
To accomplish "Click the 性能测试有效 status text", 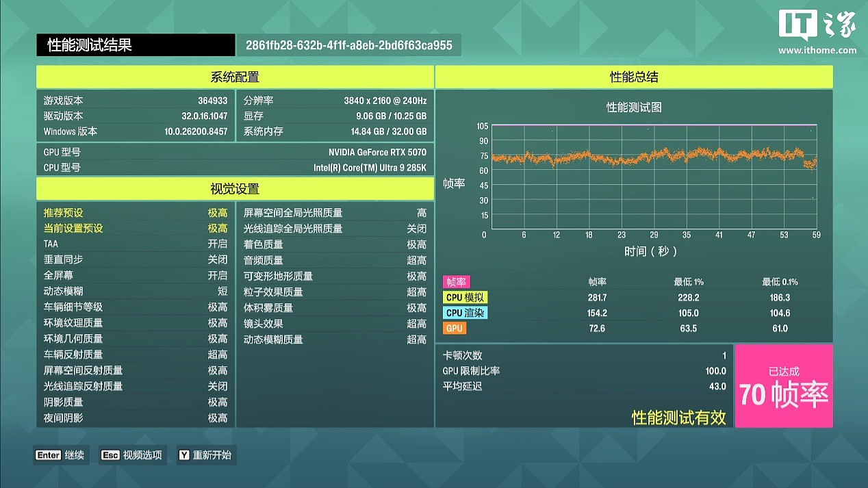I will (678, 418).
